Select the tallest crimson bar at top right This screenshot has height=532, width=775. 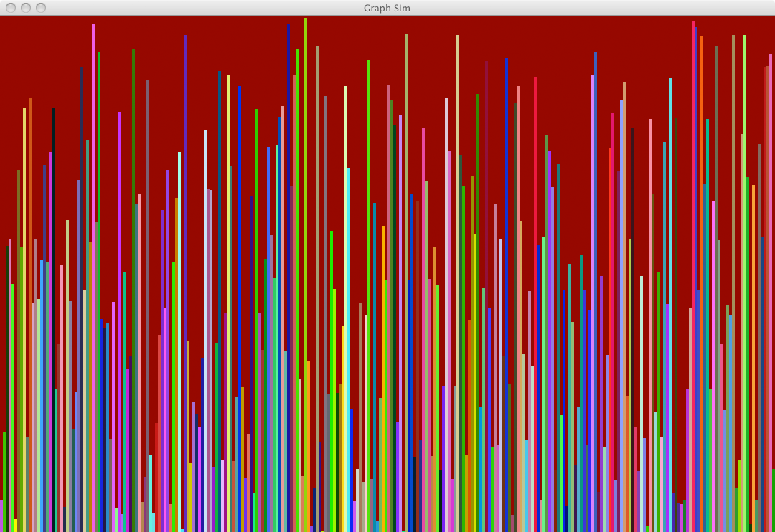coord(693,143)
